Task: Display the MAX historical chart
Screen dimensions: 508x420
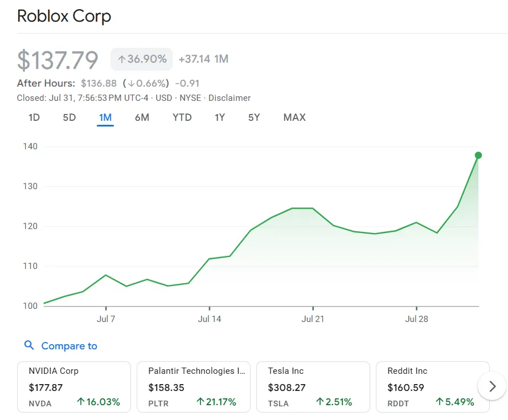Action: pos(294,117)
